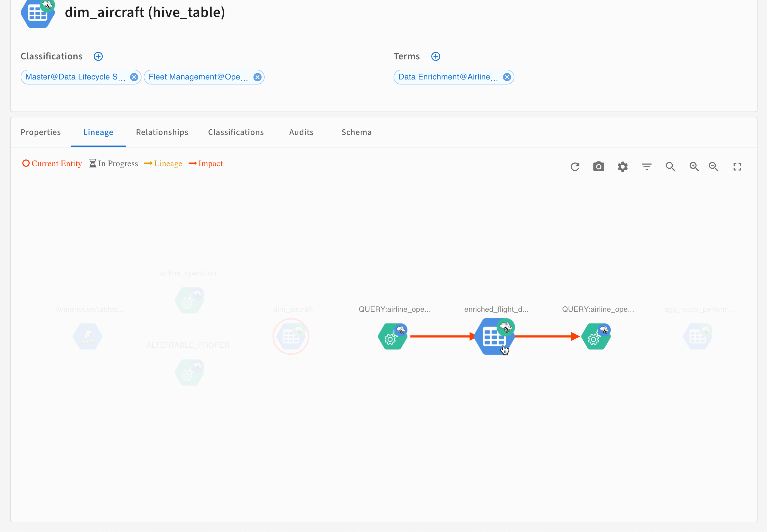Go to the Schema tab
The image size is (767, 532).
[x=356, y=132]
